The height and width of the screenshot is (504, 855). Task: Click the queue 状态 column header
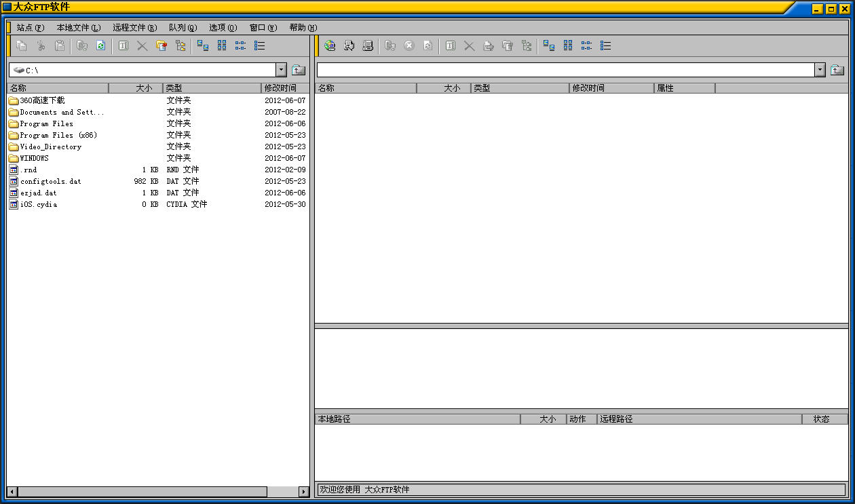pos(824,419)
